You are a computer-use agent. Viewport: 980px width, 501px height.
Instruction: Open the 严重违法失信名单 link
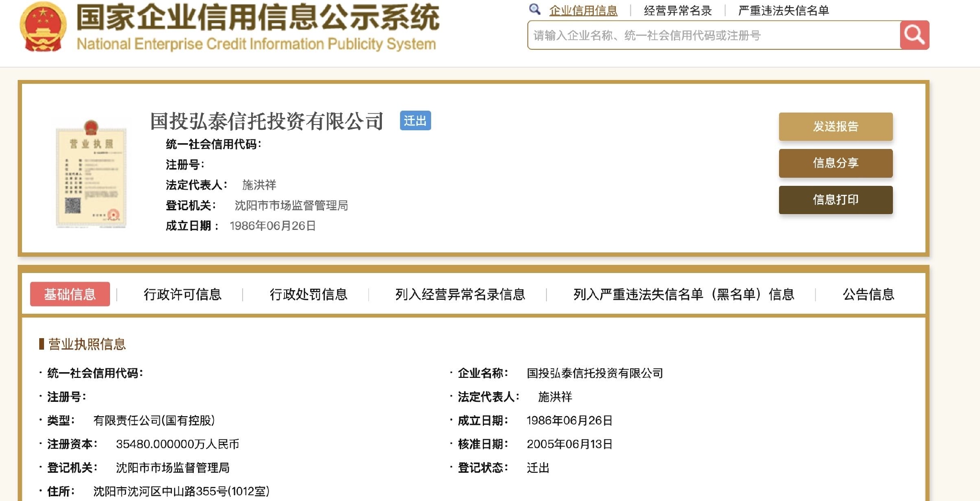[783, 11]
